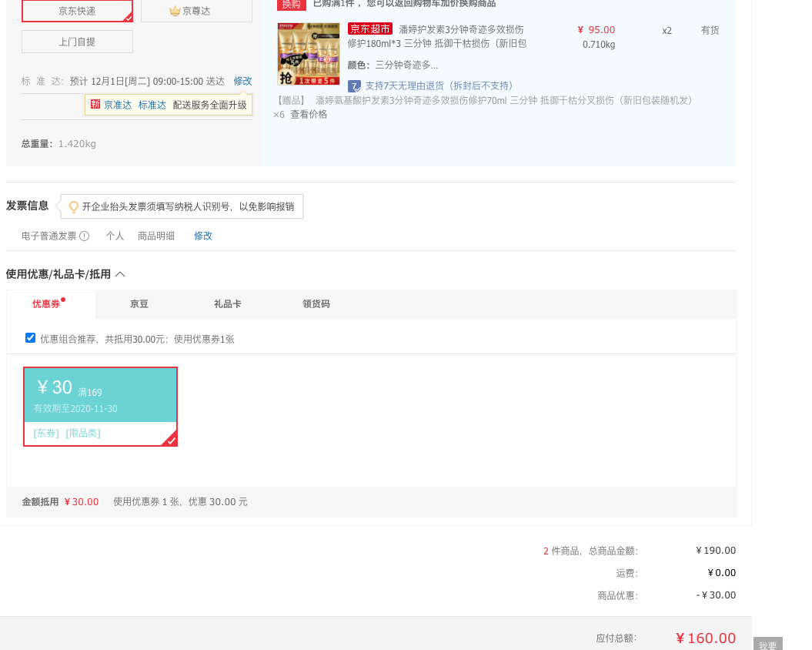Image resolution: width=812 pixels, height=650 pixels.
Task: Click the 应付总额 ¥160.00 amount
Action: coord(705,638)
